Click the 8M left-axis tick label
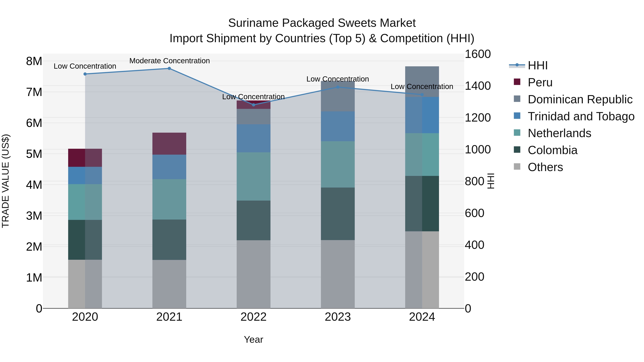Screen dimensions: 644x362 [34, 61]
